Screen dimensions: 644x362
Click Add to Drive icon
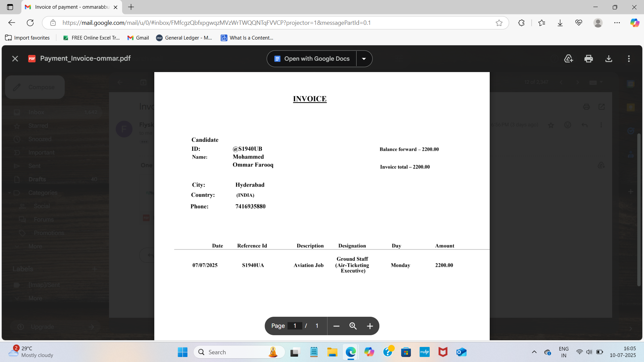569,59
